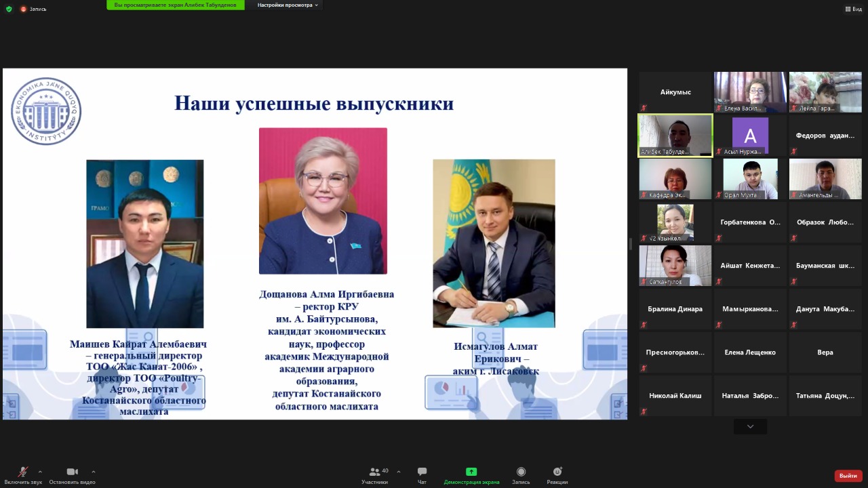Click muted mic icon on Айшат Кенжета tile

click(x=719, y=281)
